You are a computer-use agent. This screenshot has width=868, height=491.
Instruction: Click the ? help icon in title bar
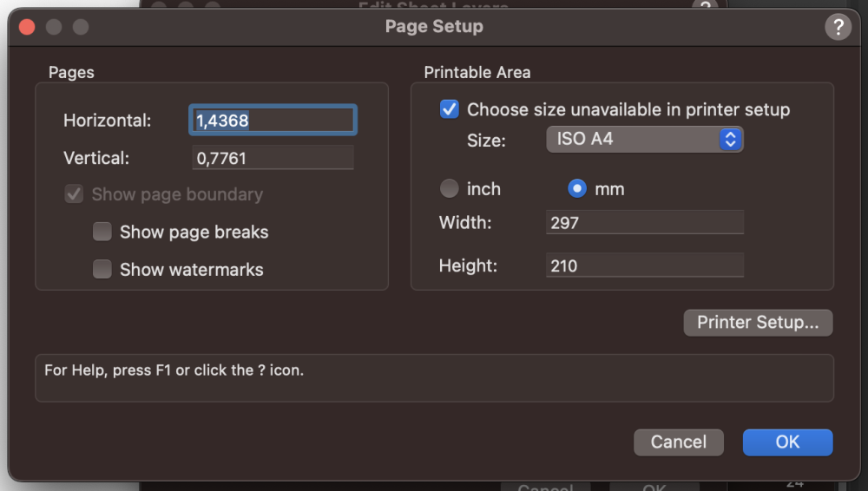point(838,27)
